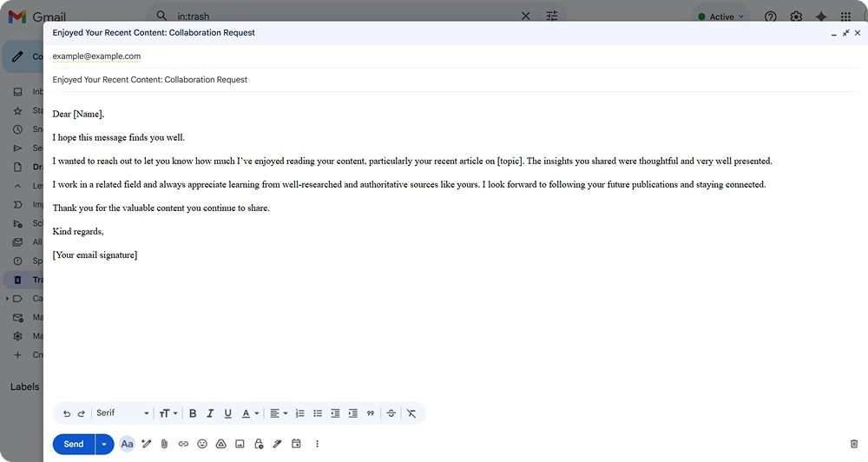Open the text alignment dropdown

pos(279,413)
